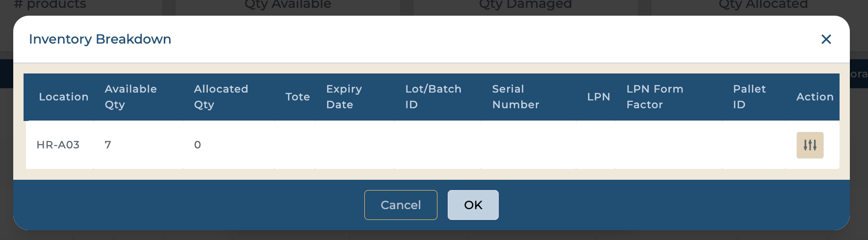Click the Pallet ID column header
Viewport: 868px width, 240px height.
pyautogui.click(x=749, y=97)
